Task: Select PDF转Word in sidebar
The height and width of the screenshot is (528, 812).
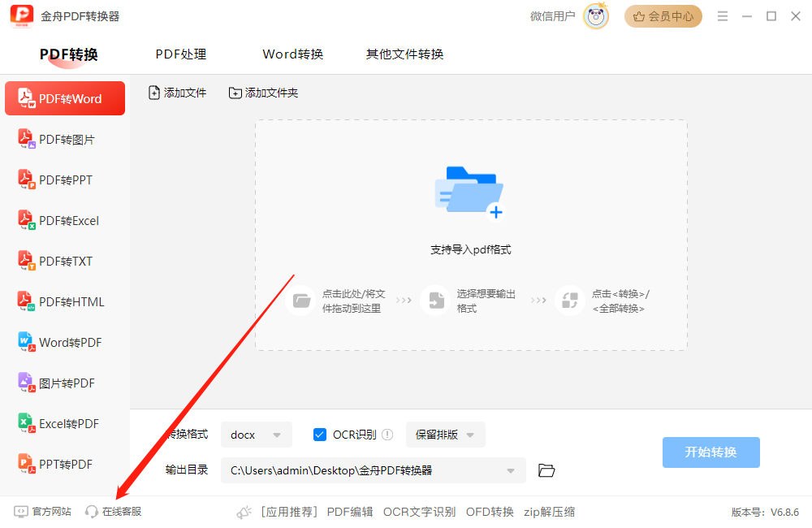Action: point(65,98)
